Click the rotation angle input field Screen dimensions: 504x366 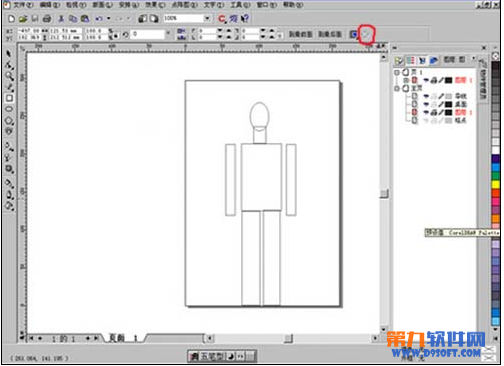coord(148,34)
